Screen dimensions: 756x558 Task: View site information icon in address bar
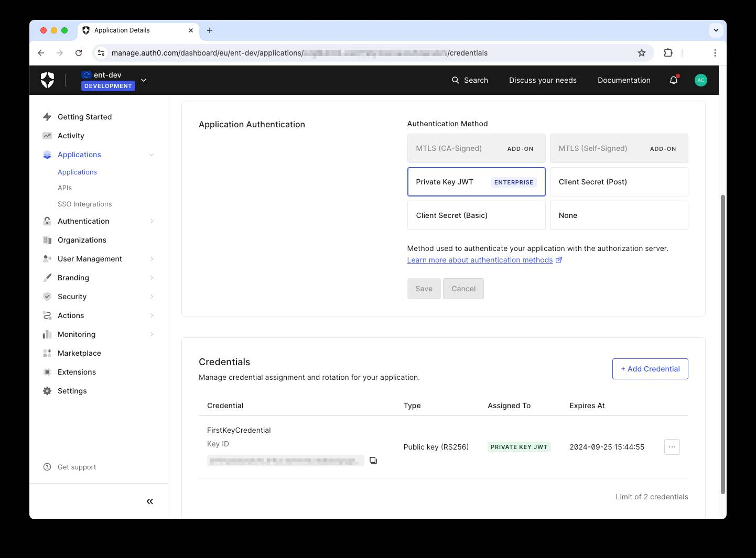(x=102, y=53)
